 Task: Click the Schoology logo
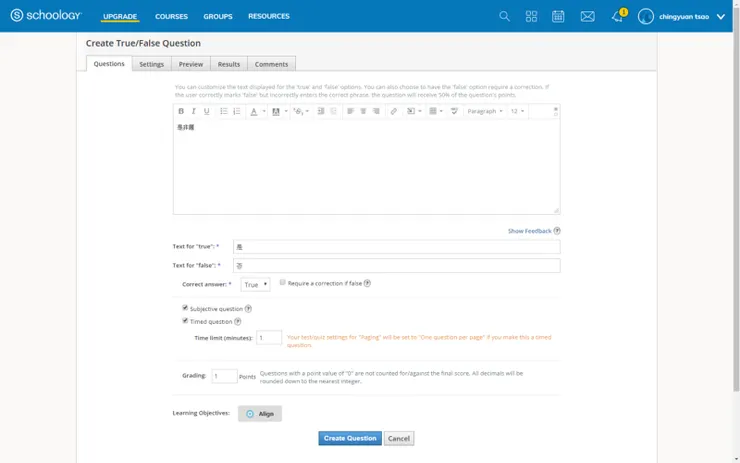pyautogui.click(x=46, y=16)
